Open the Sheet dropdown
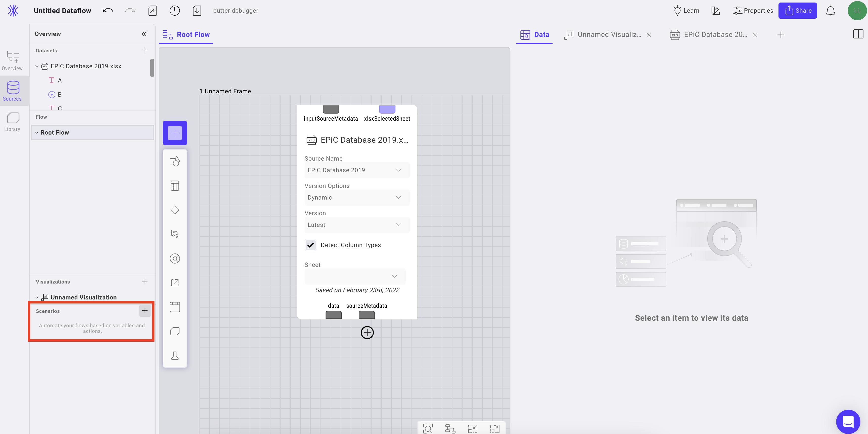Screen dimensions: 868x434 [355, 276]
